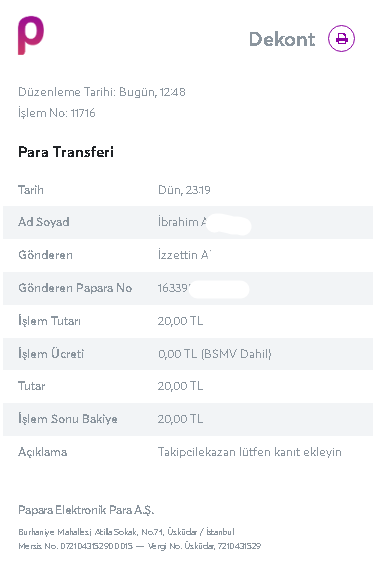Screen dimensions: 373x563
Task: Click the İşlem Tutarı amount 20,00 TL
Action: (181, 321)
